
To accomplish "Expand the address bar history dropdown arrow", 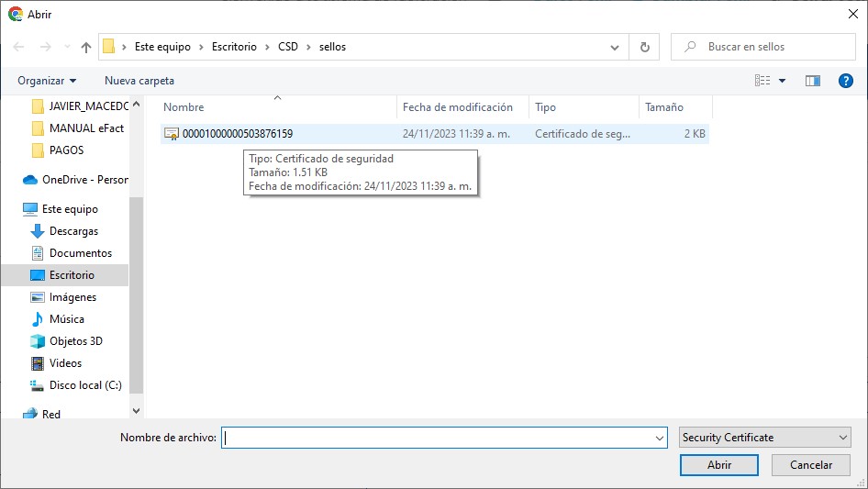I will click(615, 47).
